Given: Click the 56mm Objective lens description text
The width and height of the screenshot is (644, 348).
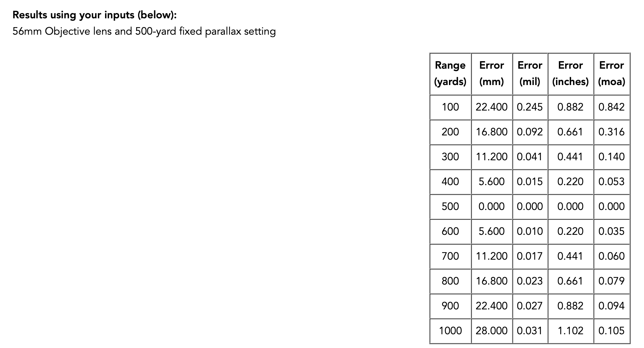Looking at the screenshot, I should point(144,31).
